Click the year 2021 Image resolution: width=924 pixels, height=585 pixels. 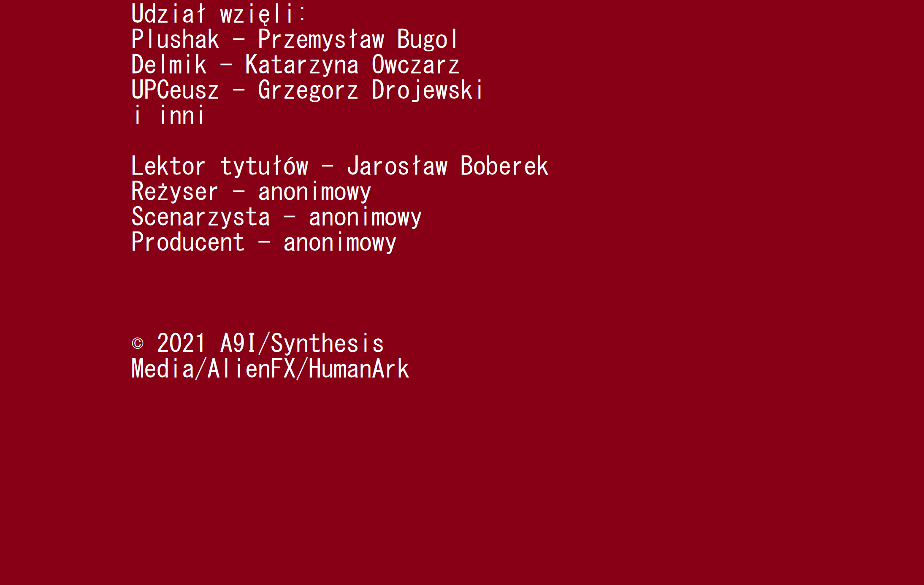coord(181,343)
